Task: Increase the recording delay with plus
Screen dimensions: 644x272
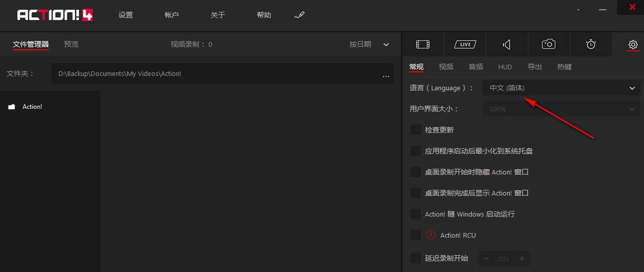Action: click(x=521, y=259)
